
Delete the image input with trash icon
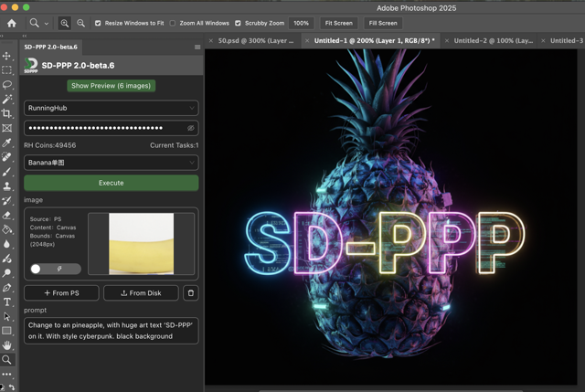[191, 293]
